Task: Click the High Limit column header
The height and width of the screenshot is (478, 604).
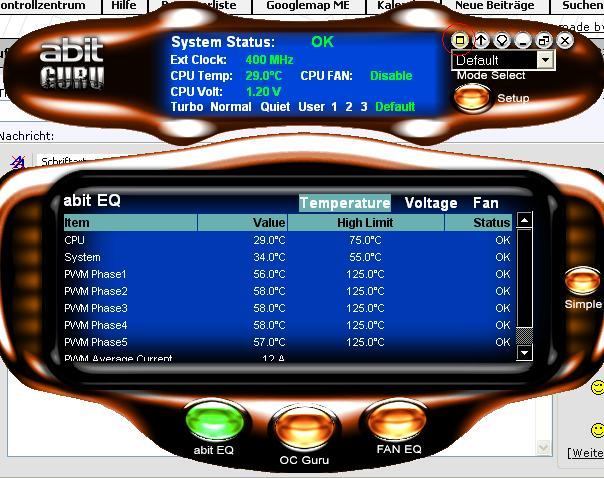Action: (366, 223)
